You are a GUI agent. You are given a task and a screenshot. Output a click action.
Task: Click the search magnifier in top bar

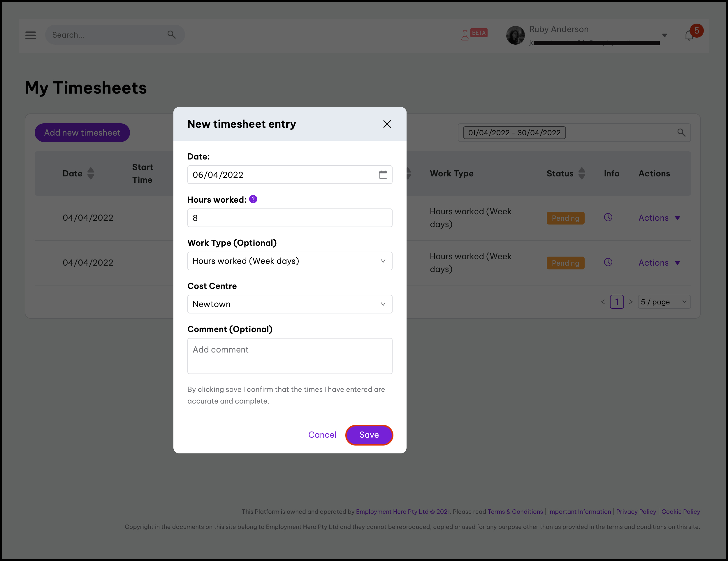tap(171, 34)
